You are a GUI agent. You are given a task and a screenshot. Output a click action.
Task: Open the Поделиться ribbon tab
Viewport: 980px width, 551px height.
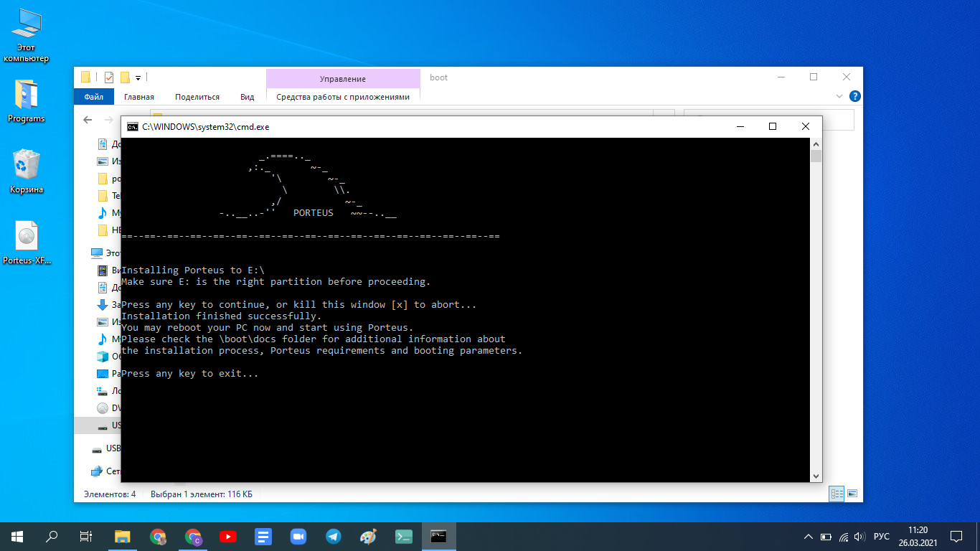coord(197,96)
